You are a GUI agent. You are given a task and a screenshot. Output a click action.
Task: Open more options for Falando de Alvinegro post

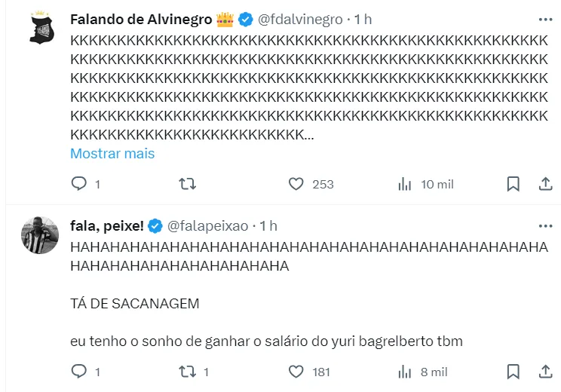click(x=545, y=19)
